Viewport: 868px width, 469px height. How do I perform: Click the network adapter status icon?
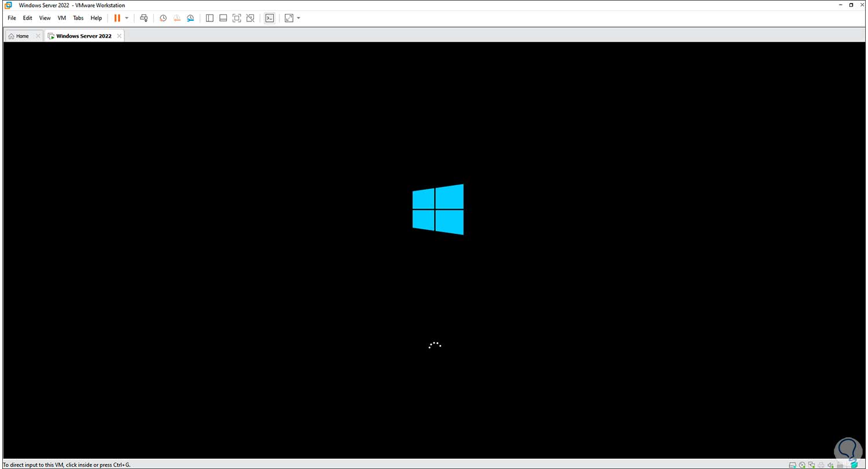[812, 465]
